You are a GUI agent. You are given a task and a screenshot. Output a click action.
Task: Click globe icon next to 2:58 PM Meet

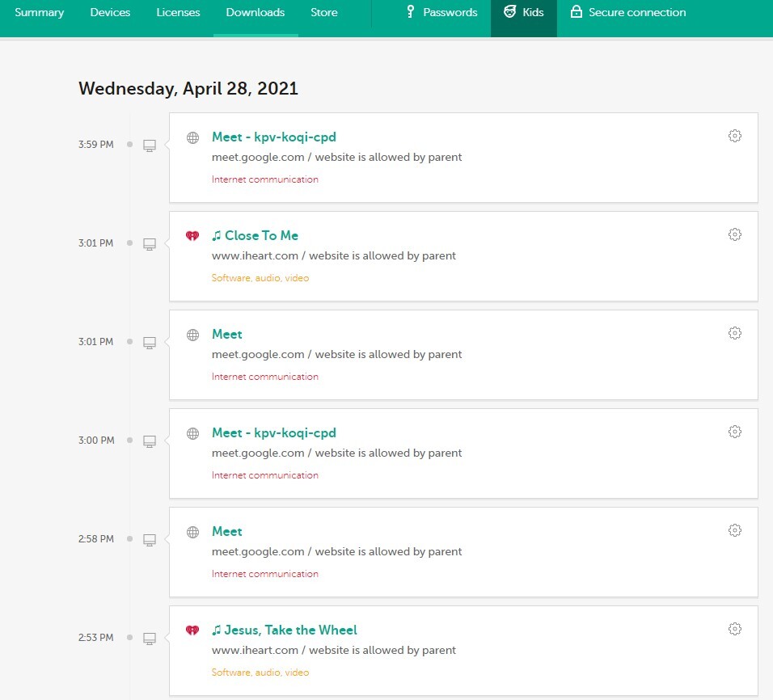(x=192, y=532)
